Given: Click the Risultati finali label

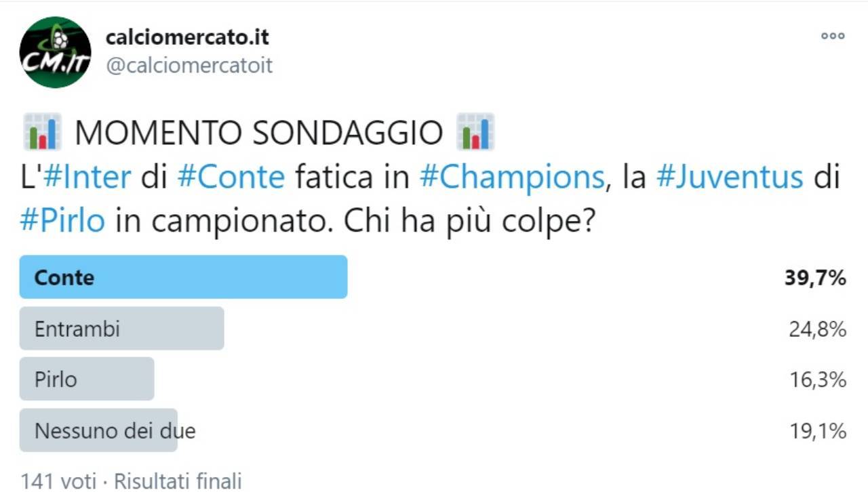Looking at the screenshot, I should [x=178, y=481].
